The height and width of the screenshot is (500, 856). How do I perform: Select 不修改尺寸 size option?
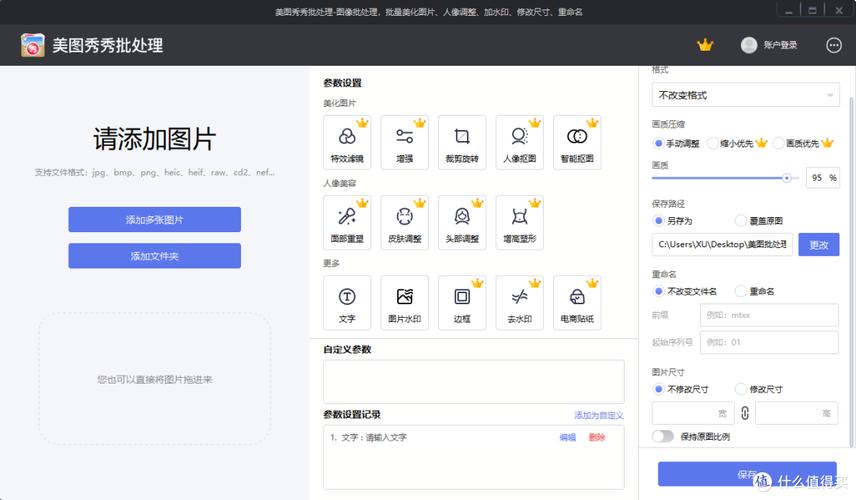tap(681, 389)
